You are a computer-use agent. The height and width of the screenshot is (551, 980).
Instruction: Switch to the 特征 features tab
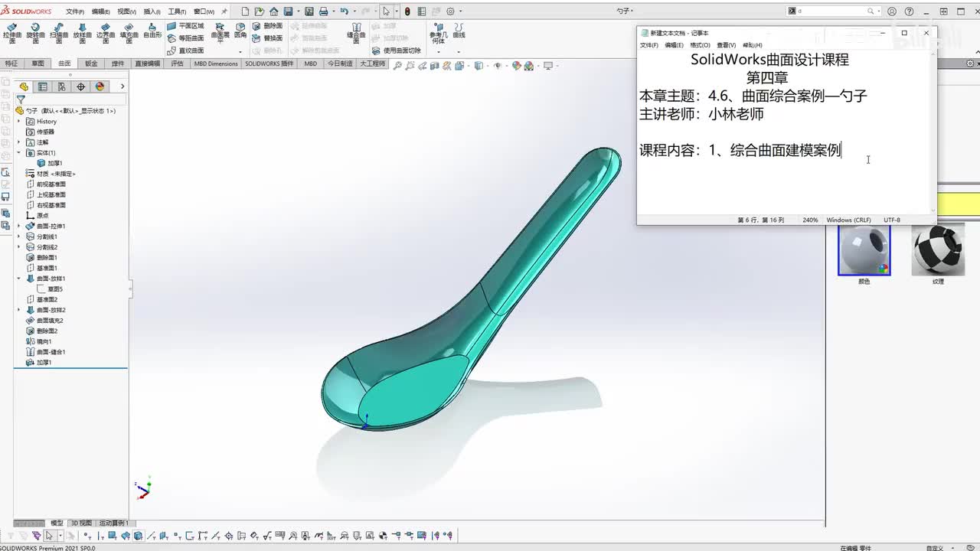(x=11, y=64)
